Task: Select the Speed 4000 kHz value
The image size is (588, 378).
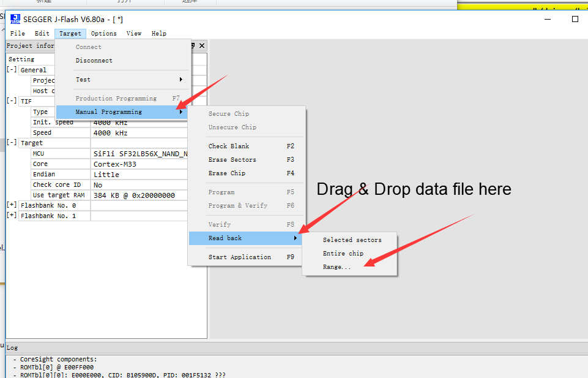Action: (139, 133)
